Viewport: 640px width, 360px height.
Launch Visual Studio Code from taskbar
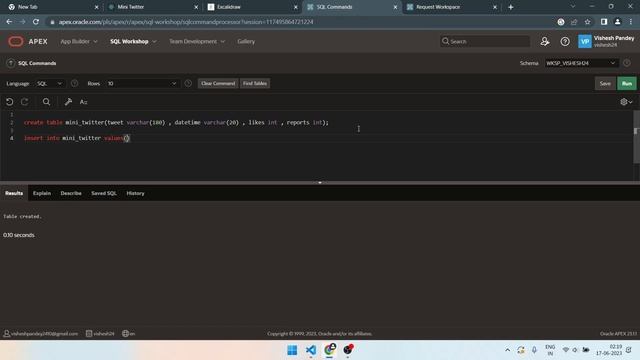[311, 350]
